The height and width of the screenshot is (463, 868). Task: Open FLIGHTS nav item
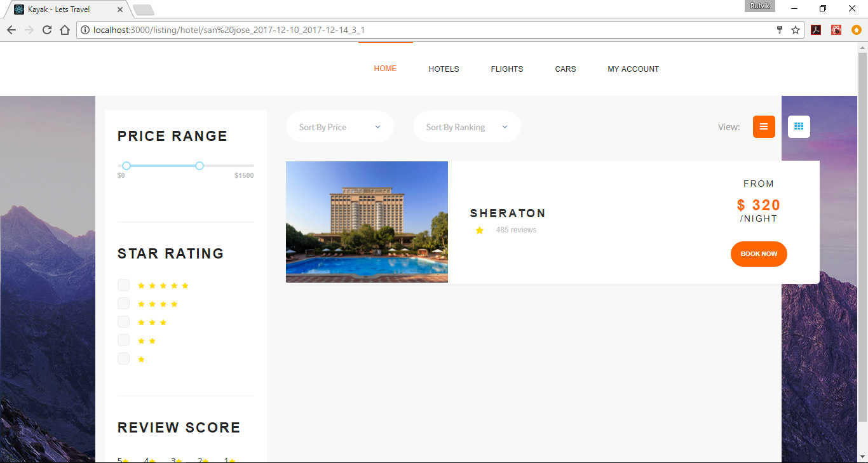point(507,69)
